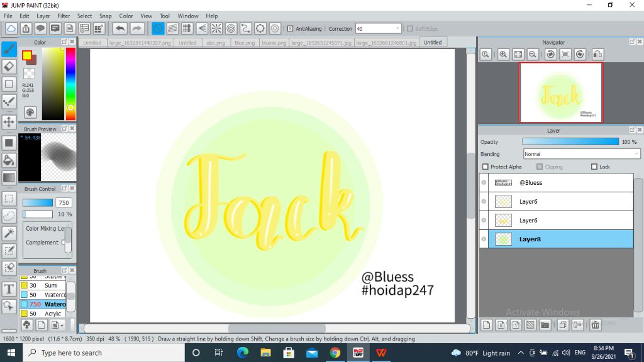This screenshot has width=644, height=362.
Task: Select the 750 Watercolor brush
Action: click(x=43, y=304)
